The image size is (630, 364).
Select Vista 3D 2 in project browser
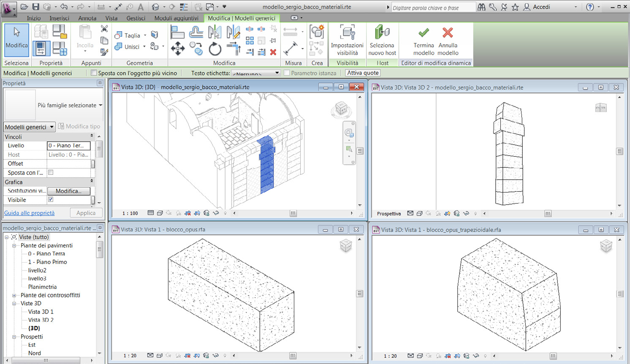pyautogui.click(x=41, y=320)
